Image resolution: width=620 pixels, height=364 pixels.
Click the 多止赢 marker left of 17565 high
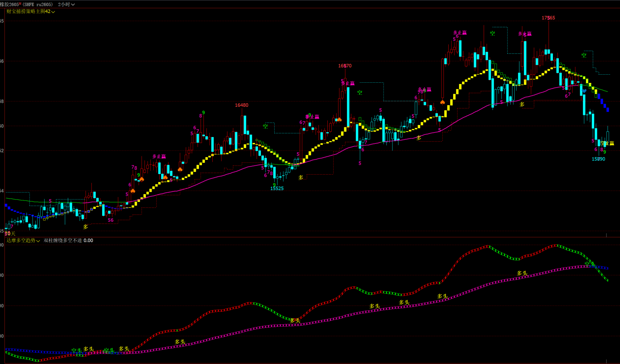click(x=524, y=34)
